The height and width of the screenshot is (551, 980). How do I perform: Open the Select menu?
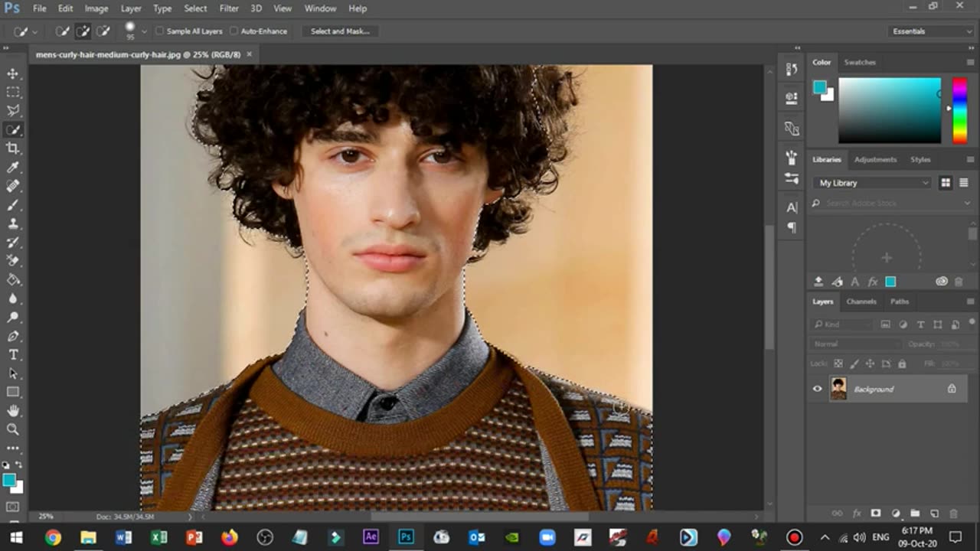[195, 8]
